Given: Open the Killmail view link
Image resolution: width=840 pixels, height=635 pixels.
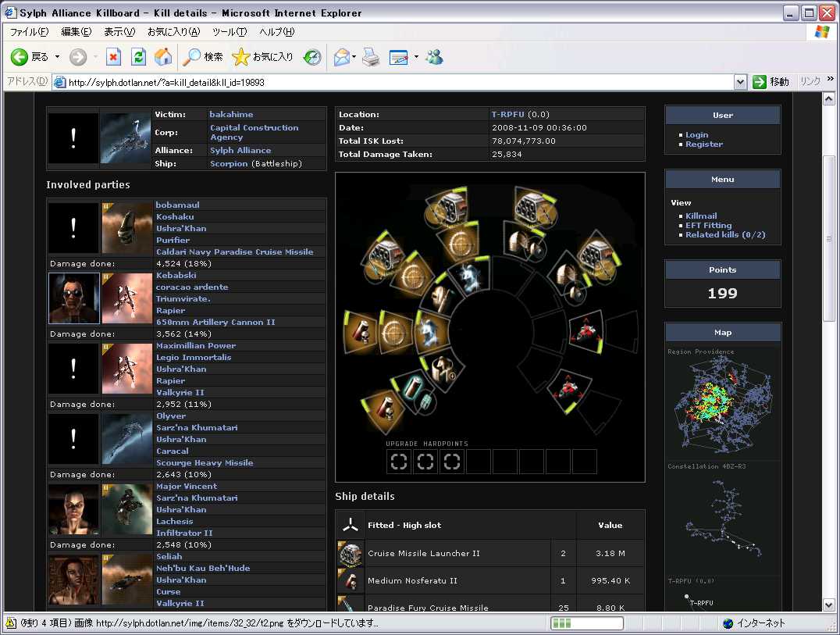Looking at the screenshot, I should (x=701, y=216).
